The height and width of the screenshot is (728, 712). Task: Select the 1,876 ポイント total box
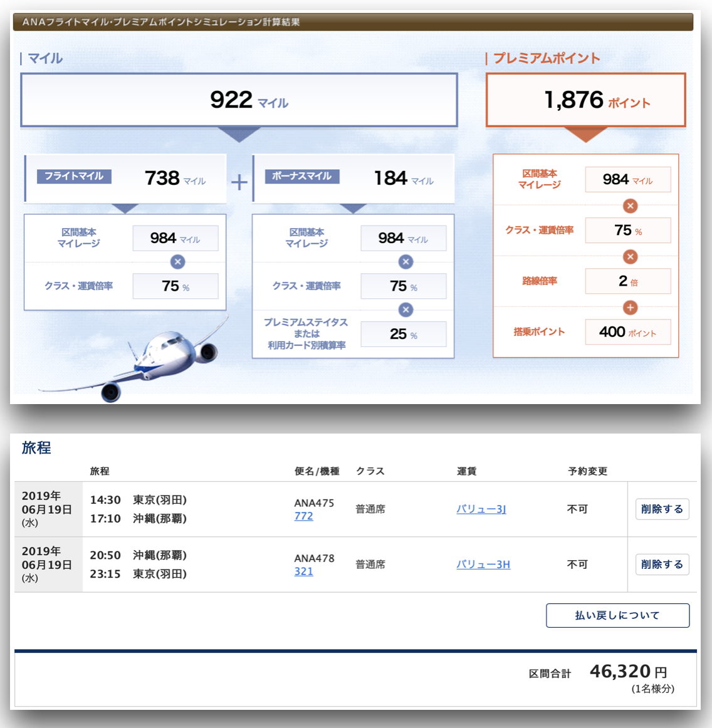coord(585,100)
